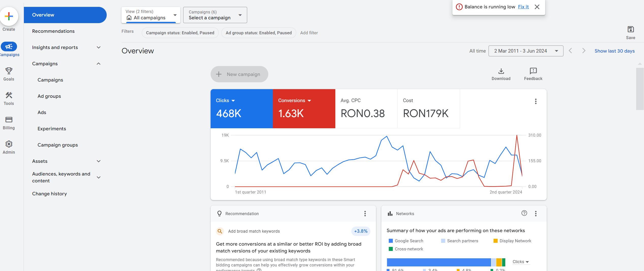The image size is (644, 271).
Task: Open the Billing card icon
Action: click(9, 120)
